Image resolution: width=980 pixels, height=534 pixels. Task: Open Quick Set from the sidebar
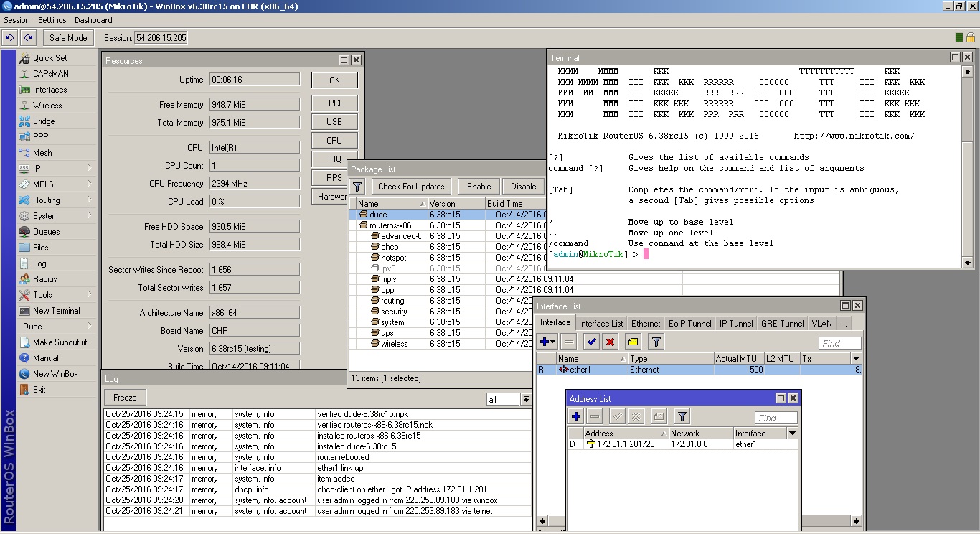[x=50, y=58]
